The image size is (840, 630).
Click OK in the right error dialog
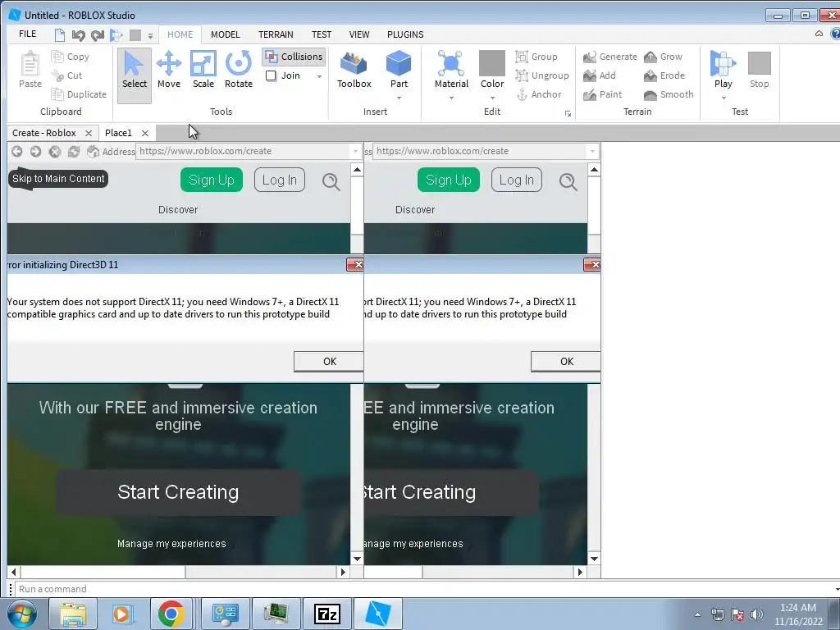pos(566,362)
